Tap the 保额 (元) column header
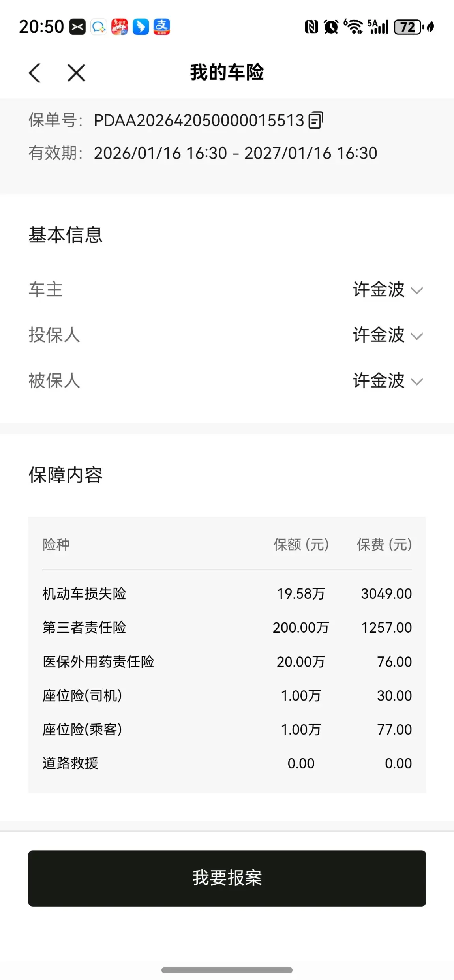The image size is (454, 980). [x=301, y=545]
